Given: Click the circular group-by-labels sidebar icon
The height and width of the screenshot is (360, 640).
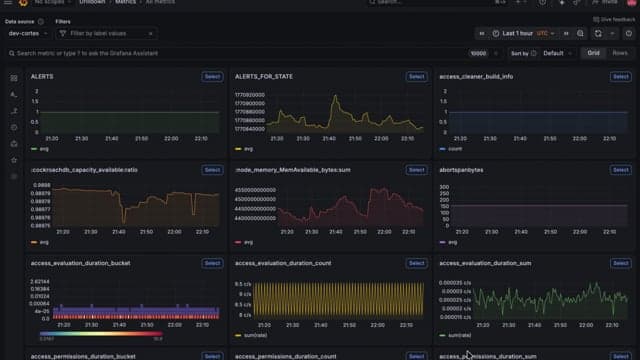Looking at the screenshot, I should coord(14,127).
